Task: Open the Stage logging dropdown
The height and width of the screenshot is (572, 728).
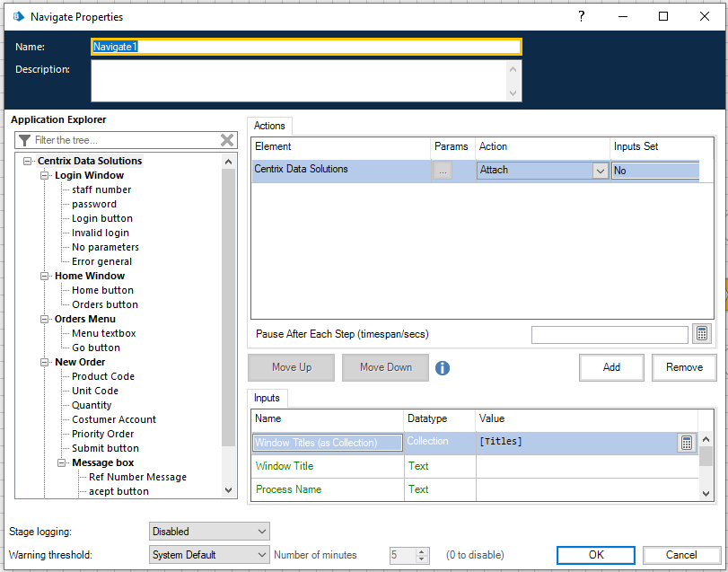Action: (208, 532)
